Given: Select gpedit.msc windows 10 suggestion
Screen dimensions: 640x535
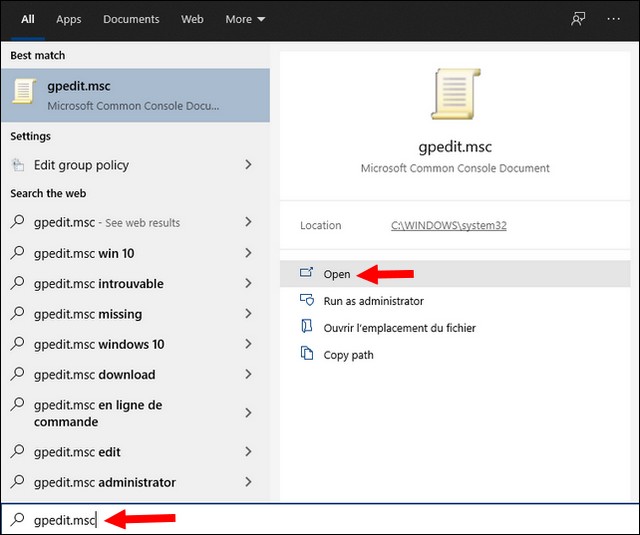Looking at the screenshot, I should 136,344.
